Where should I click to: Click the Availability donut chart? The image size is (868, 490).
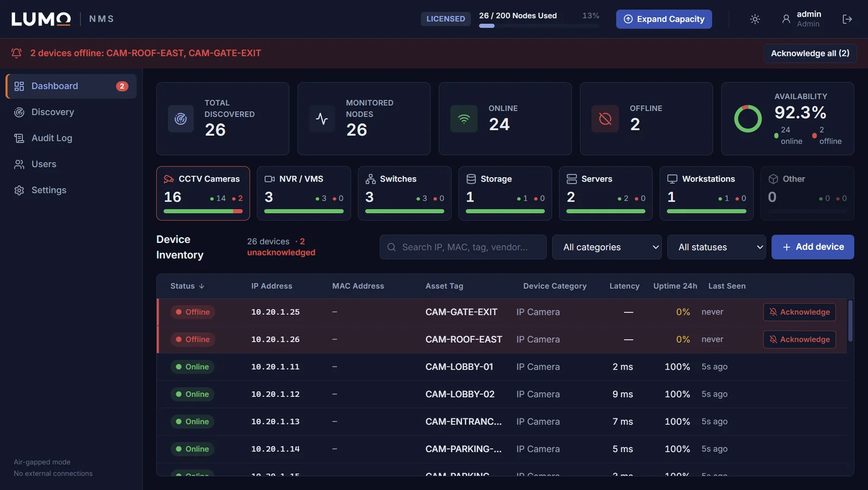pyautogui.click(x=748, y=119)
